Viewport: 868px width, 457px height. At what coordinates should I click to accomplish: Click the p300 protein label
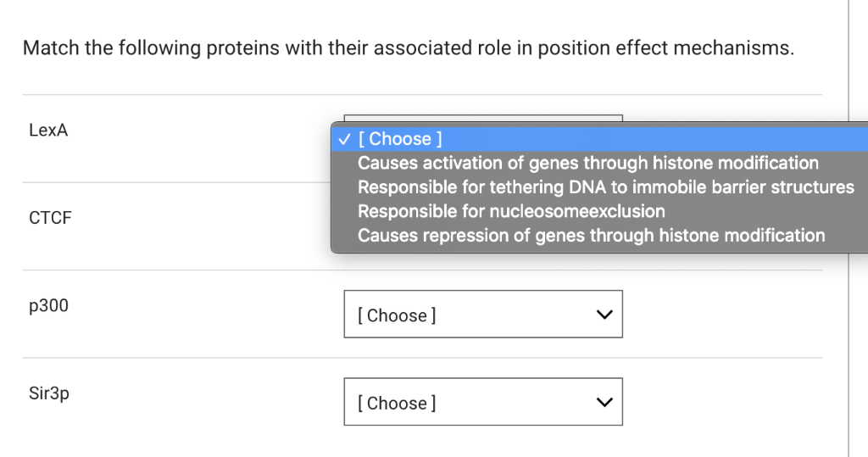click(x=48, y=306)
